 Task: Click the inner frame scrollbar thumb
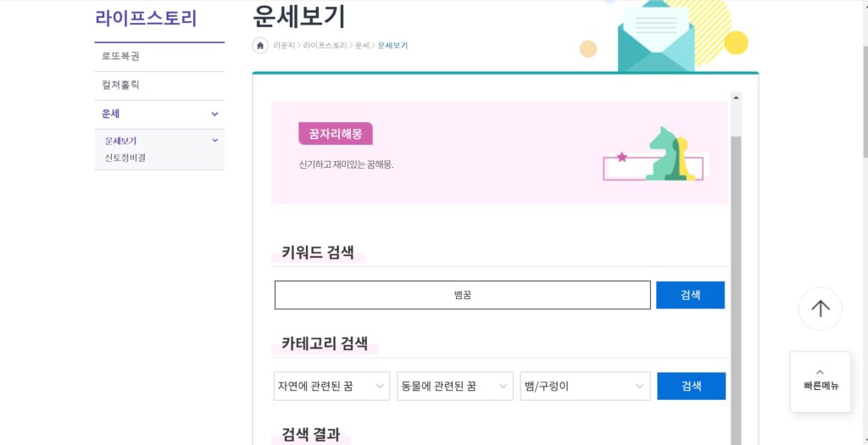[736, 288]
